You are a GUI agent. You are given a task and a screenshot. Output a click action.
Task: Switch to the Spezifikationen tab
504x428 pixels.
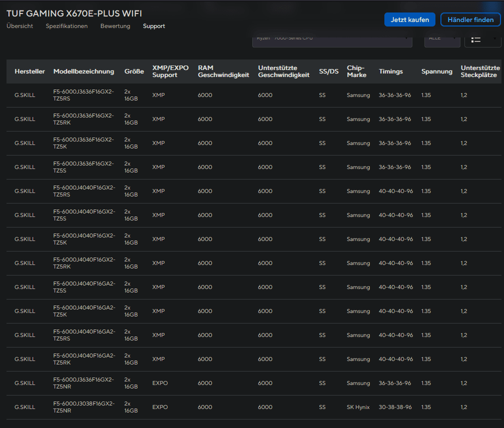pyautogui.click(x=67, y=26)
